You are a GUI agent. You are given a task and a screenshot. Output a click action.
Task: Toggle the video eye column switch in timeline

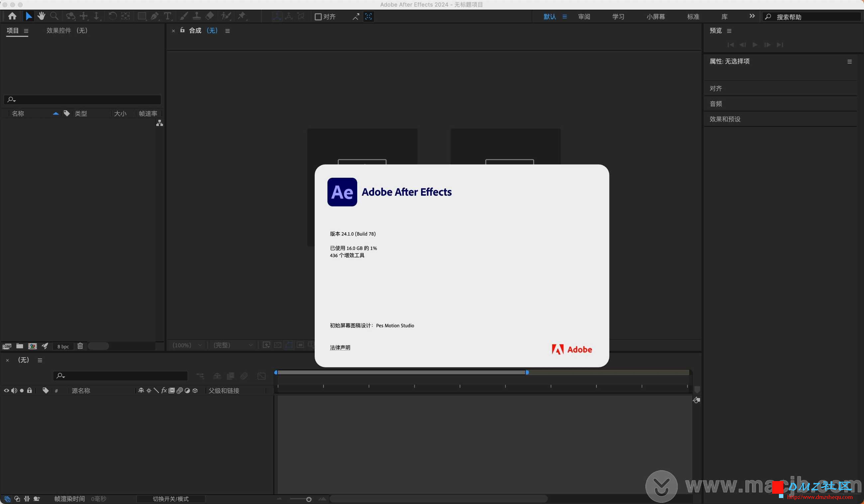[6, 390]
